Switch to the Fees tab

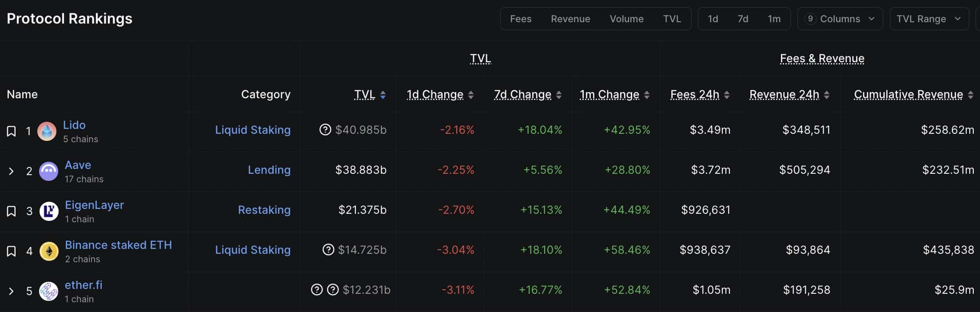521,19
